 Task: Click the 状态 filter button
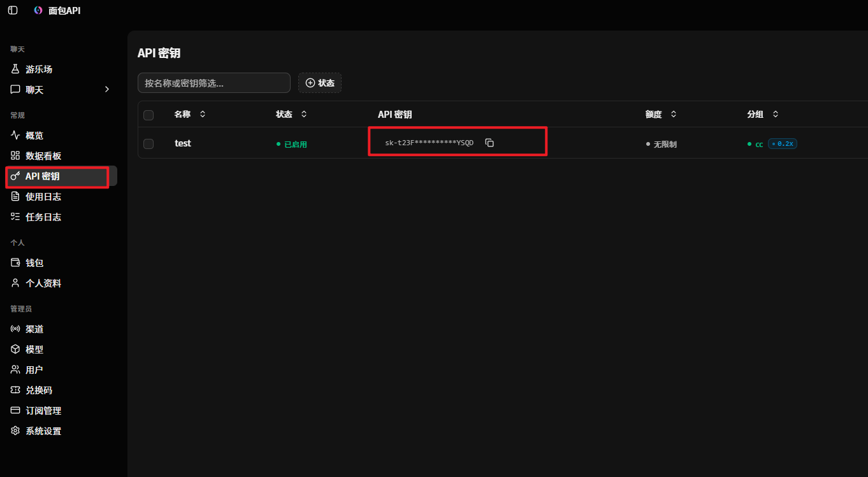tap(320, 83)
